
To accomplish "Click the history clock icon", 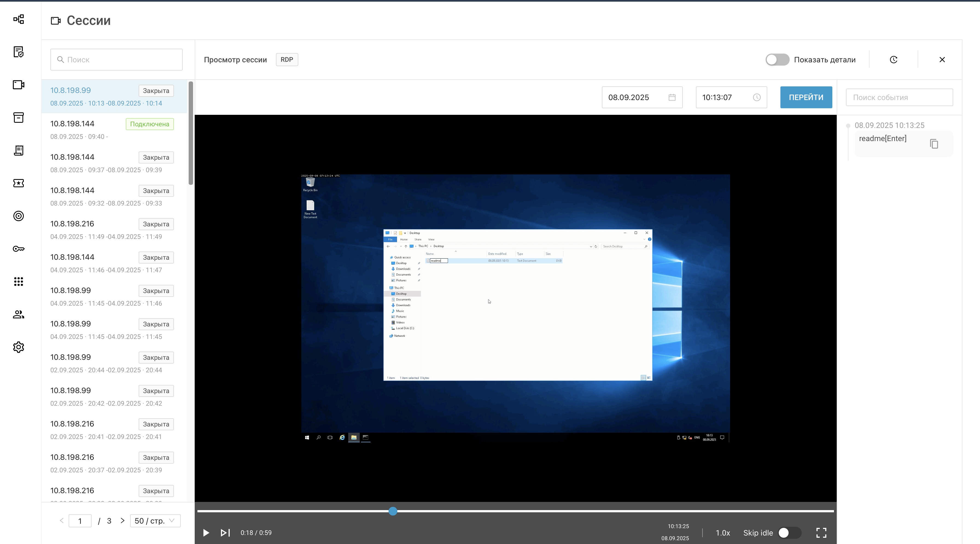I will pyautogui.click(x=894, y=60).
